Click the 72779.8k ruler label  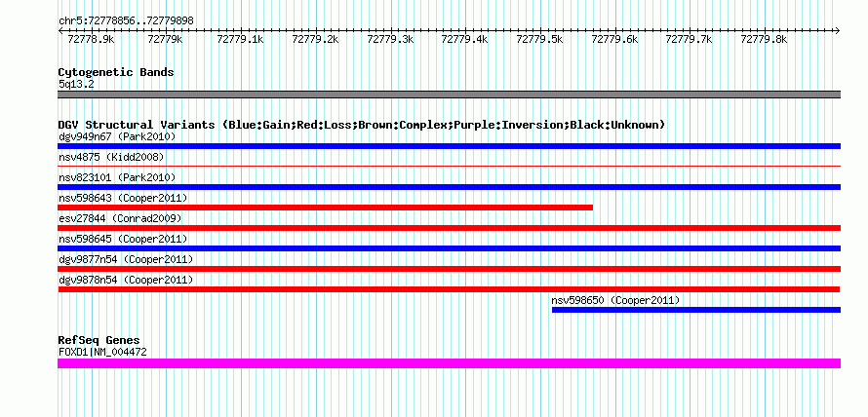click(x=764, y=40)
